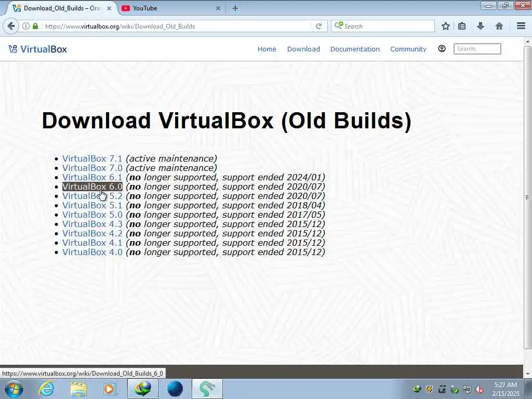Screen dimensions: 532x399
Task: Go back using the browser back arrow
Action: point(11,26)
